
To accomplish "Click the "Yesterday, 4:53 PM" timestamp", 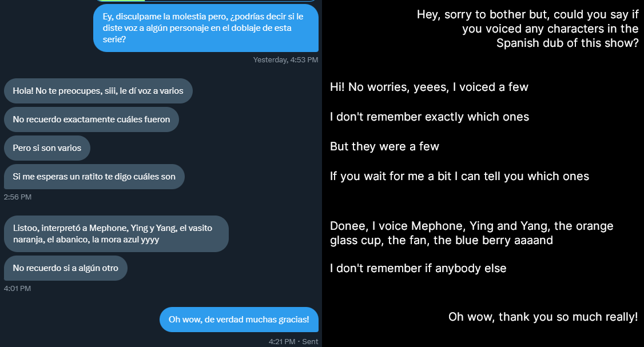I will 285,59.
